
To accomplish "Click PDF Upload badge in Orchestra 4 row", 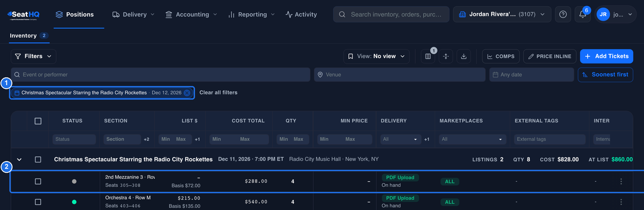I will [400, 198].
